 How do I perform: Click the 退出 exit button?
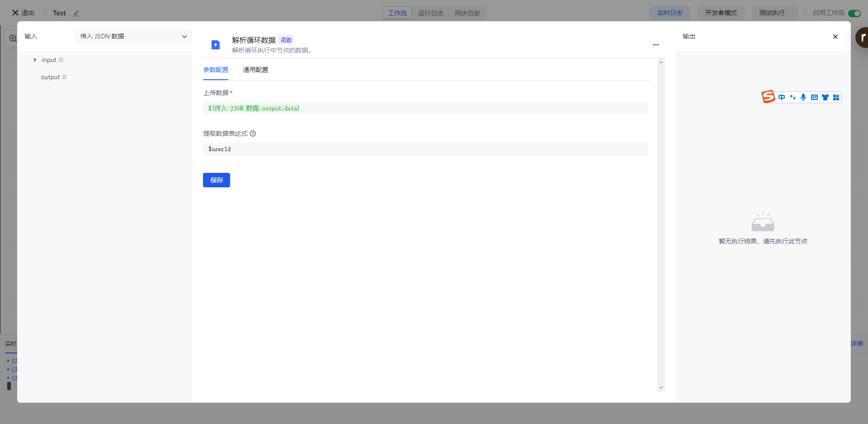click(23, 13)
